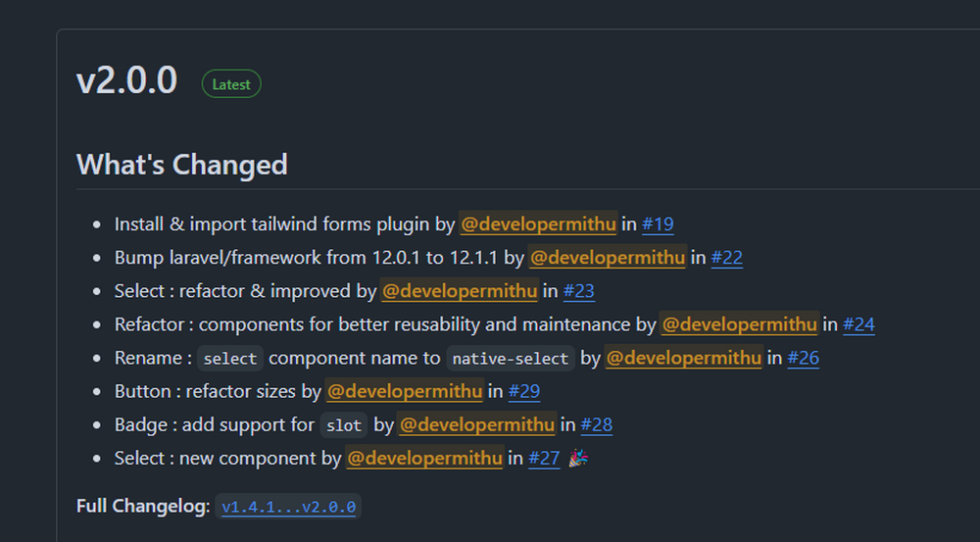This screenshot has height=542, width=980.
Task: Open pull request #22 link
Action: point(726,258)
